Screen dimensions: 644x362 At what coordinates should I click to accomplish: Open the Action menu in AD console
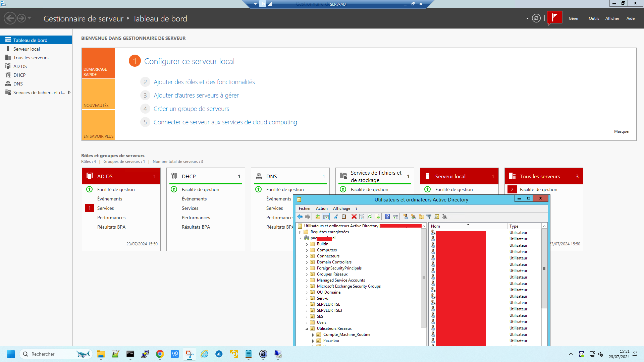click(x=321, y=208)
